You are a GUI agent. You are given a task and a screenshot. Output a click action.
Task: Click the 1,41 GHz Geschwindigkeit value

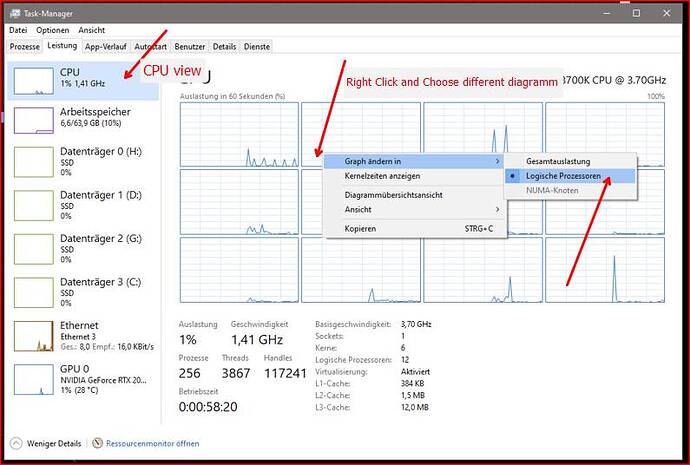257,340
